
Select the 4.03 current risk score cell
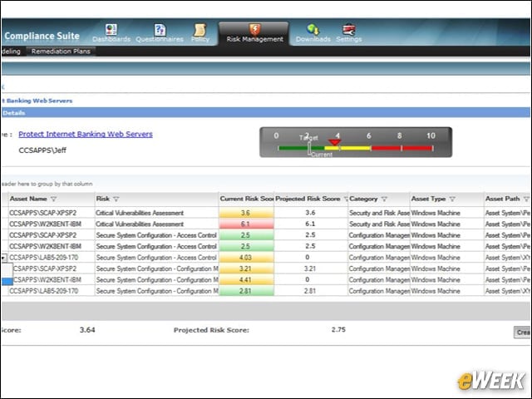pyautogui.click(x=246, y=258)
